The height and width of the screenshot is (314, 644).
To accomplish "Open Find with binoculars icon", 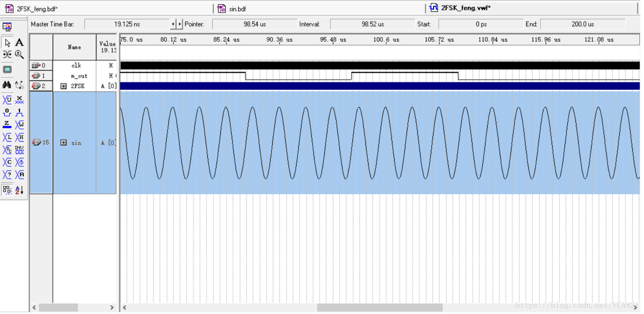I will [7, 84].
